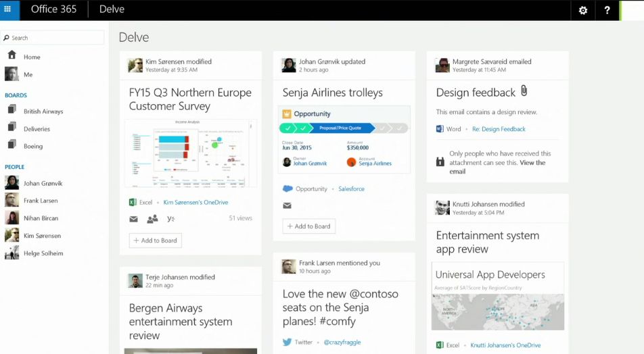The height and width of the screenshot is (354, 644).
Task: Click the Word icon on Design feedback card
Action: 440,129
